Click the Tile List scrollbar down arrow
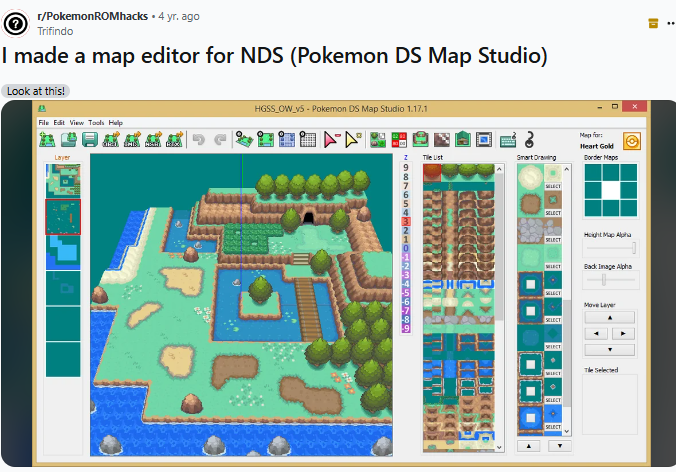 (499, 447)
